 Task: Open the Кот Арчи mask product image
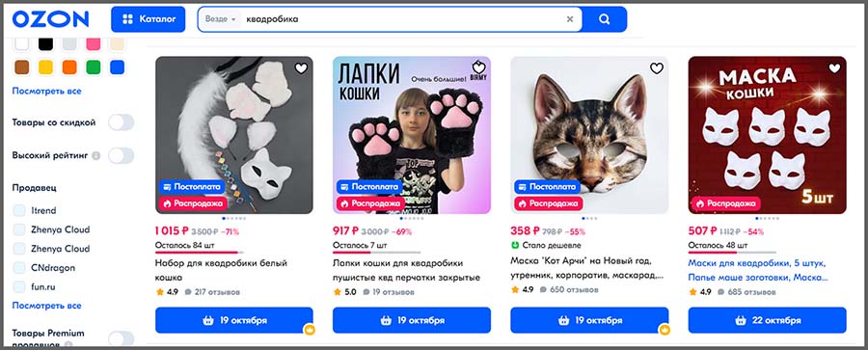click(589, 135)
